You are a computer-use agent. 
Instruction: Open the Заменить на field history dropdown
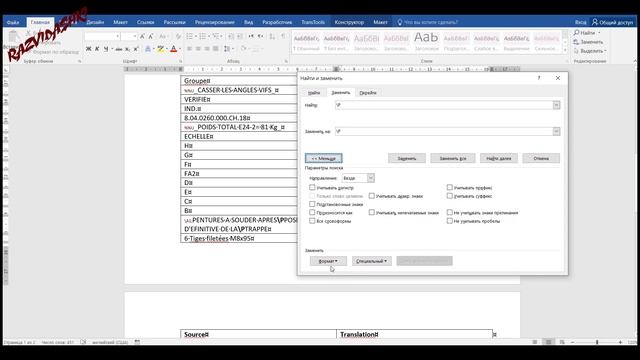click(556, 131)
